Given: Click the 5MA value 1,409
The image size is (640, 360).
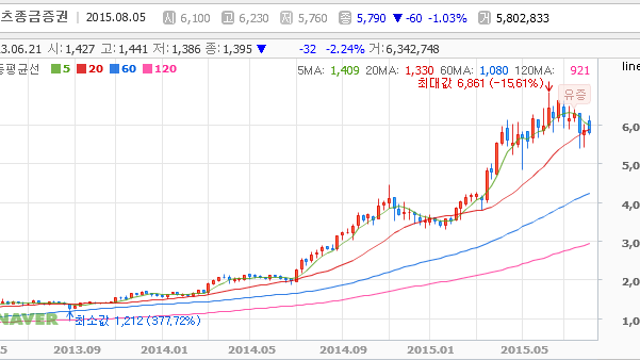Looking at the screenshot, I should coord(345,71).
